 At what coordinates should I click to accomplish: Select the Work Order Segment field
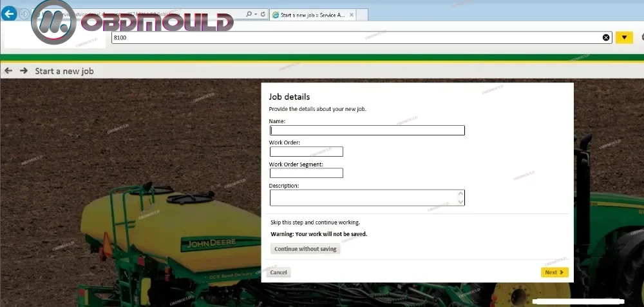(306, 173)
